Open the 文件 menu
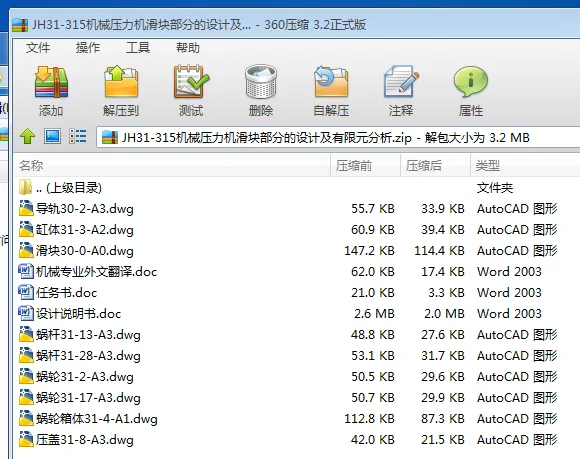 38,48
